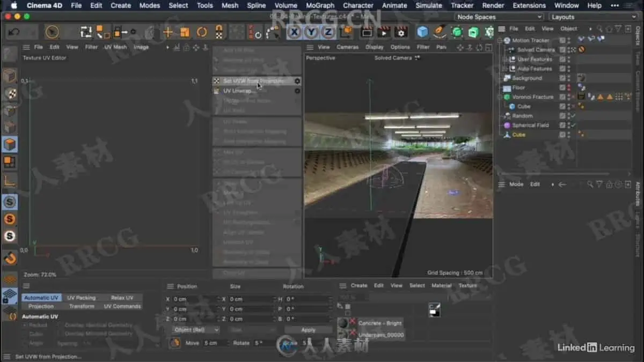Toggle Y axis lock
The height and width of the screenshot is (362, 644).
[x=311, y=32]
